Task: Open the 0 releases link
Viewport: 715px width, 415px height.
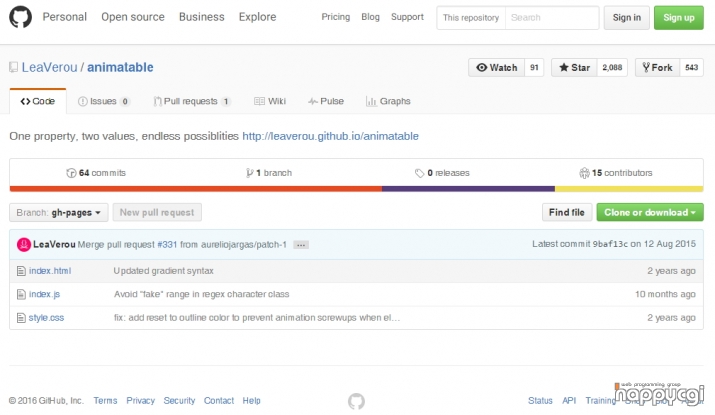Action: pyautogui.click(x=442, y=173)
